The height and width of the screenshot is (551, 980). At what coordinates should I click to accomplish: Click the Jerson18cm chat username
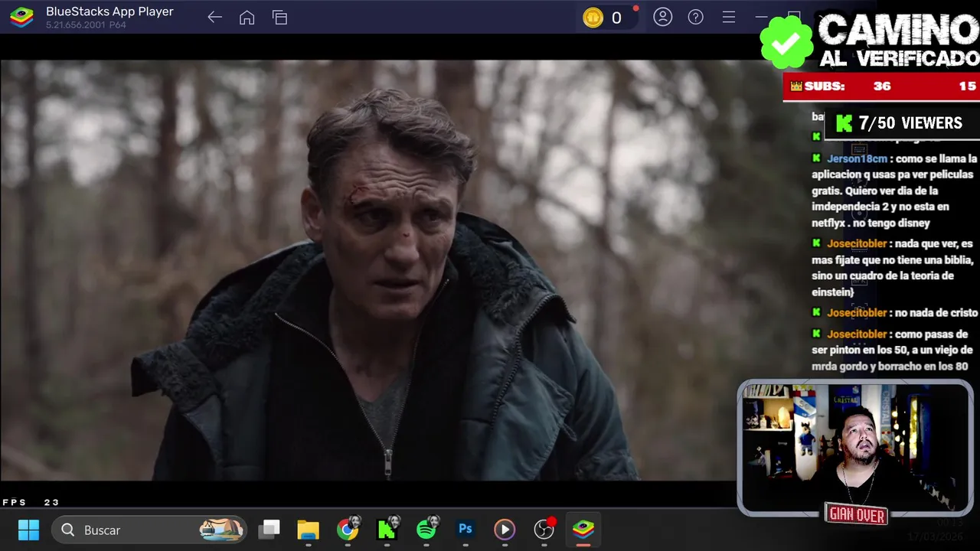point(857,158)
